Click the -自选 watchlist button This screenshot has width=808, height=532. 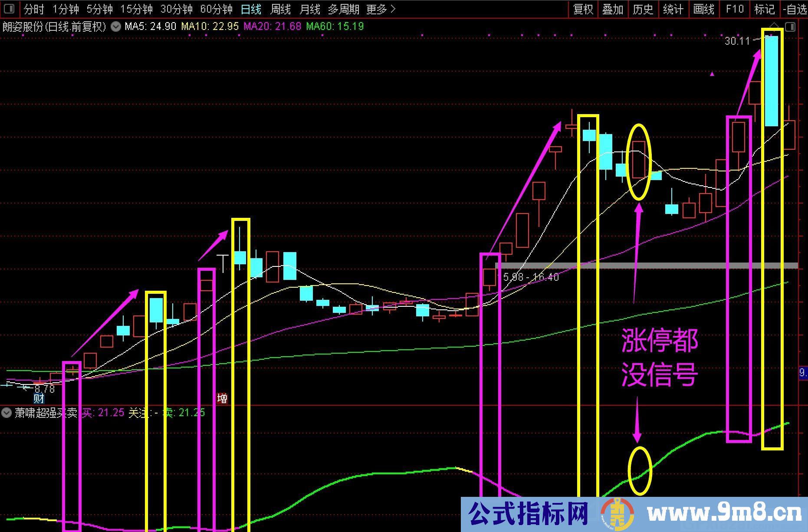795,9
